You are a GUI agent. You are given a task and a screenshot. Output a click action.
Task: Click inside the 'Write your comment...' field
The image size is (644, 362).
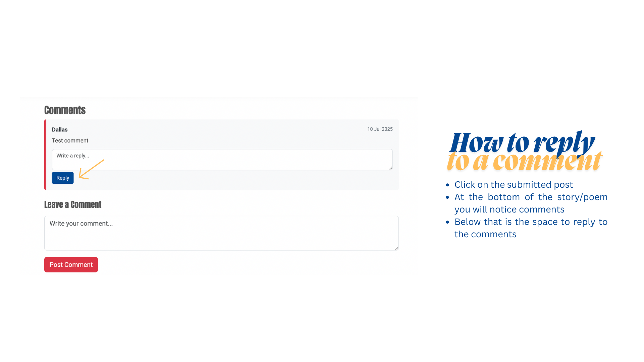(x=221, y=233)
